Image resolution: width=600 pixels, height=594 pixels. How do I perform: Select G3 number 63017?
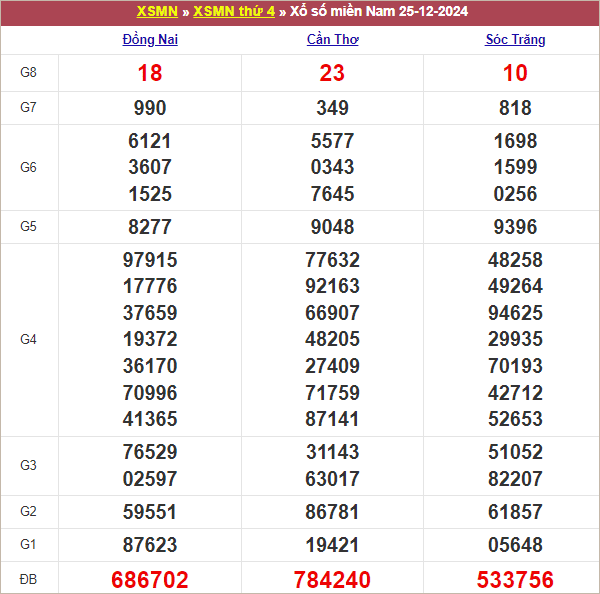coord(333,478)
